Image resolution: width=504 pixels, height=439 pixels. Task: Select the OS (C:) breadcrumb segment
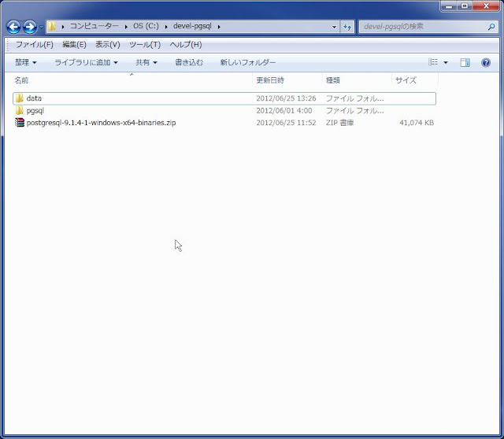[x=146, y=26]
